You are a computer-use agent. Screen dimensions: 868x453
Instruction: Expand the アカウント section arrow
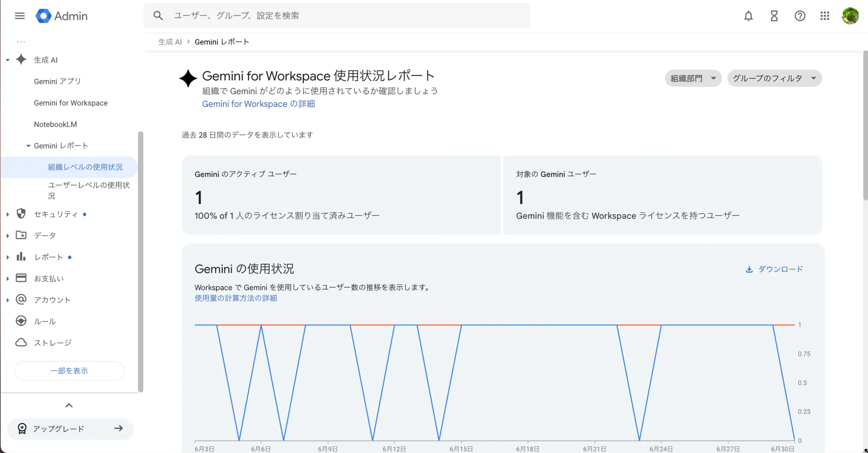click(x=7, y=300)
